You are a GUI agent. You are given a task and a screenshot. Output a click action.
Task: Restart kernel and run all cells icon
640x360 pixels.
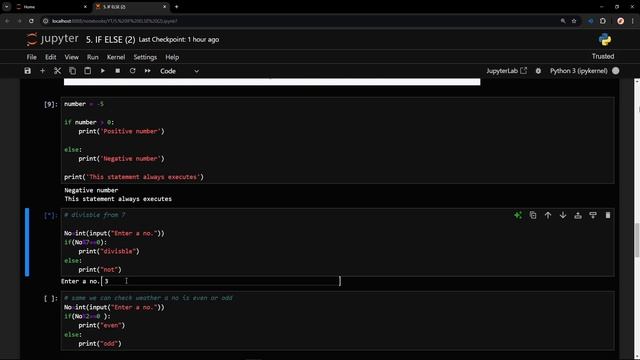147,71
